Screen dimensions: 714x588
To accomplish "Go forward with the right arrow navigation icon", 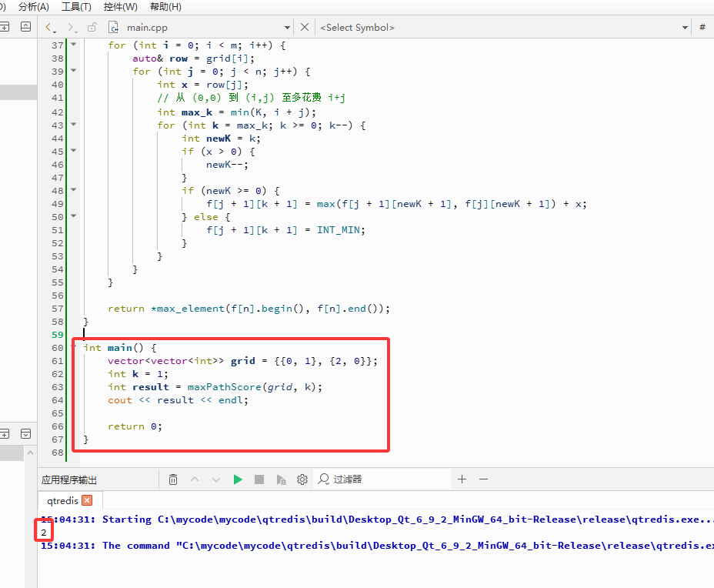I will click(72, 28).
